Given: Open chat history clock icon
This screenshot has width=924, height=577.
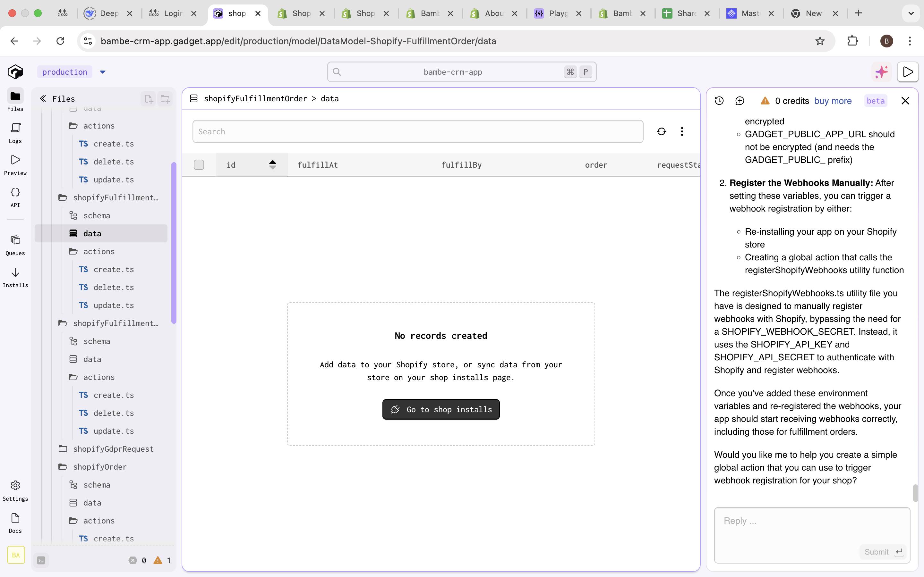Looking at the screenshot, I should click(x=719, y=101).
